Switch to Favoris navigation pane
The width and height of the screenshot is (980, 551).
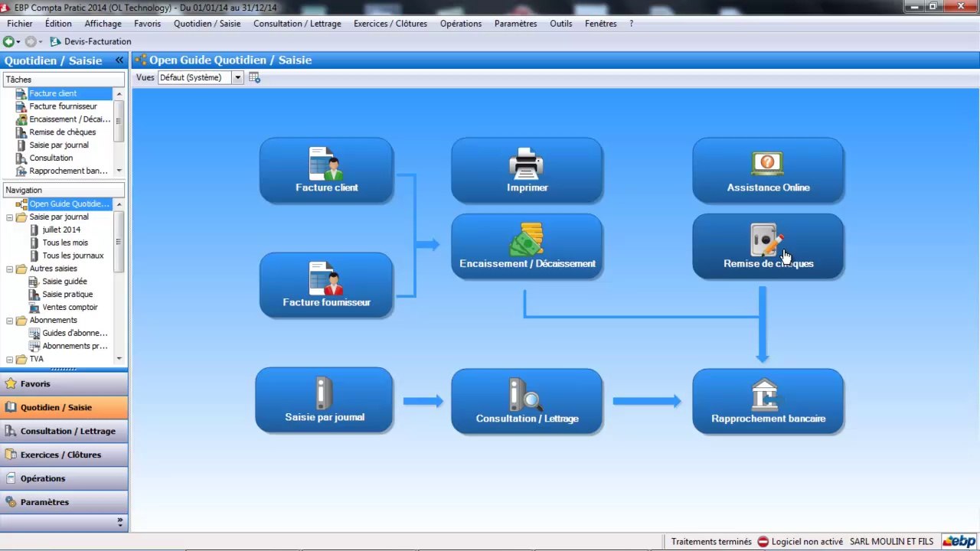pyautogui.click(x=64, y=384)
